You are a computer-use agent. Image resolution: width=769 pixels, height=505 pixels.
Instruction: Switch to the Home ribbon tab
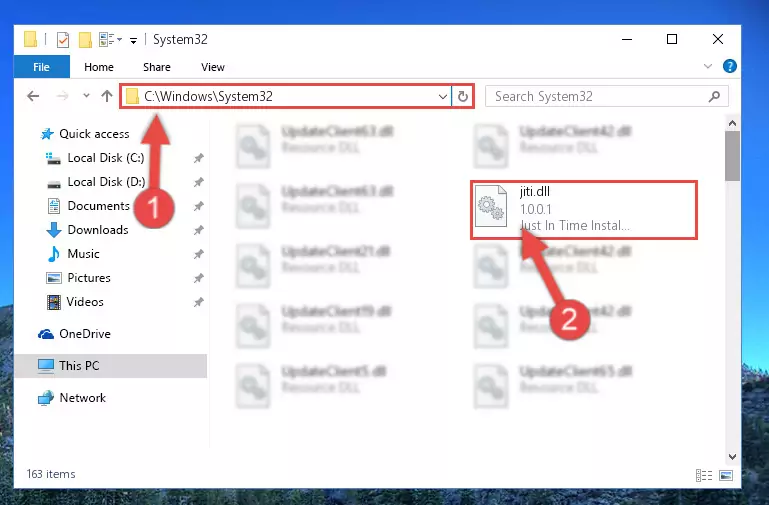click(x=99, y=67)
